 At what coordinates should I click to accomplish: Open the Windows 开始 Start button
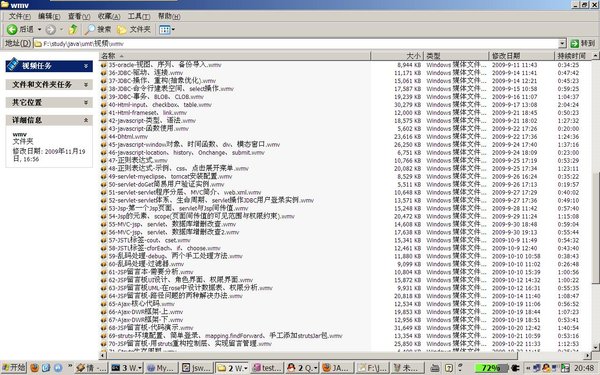click(x=14, y=368)
